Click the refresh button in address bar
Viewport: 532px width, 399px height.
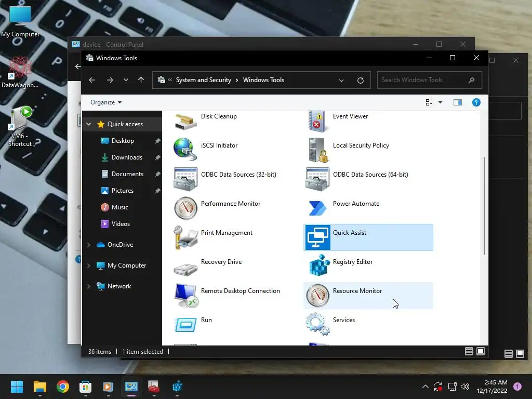pos(361,81)
